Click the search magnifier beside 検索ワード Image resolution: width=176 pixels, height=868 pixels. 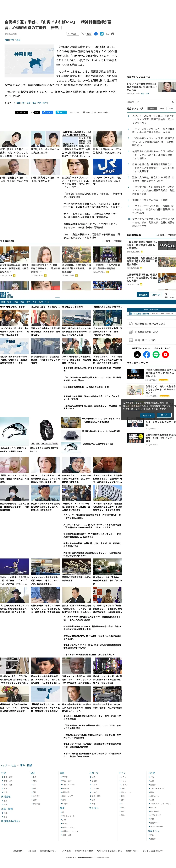(x=173, y=102)
